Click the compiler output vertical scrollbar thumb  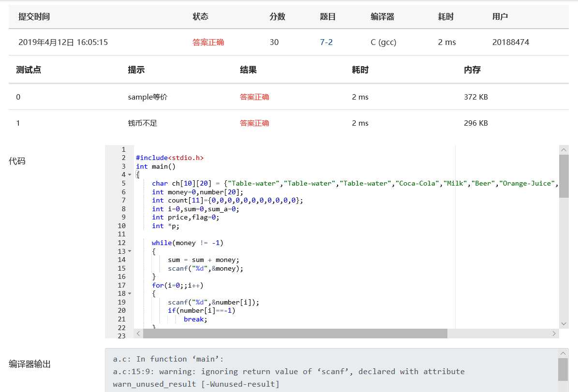(x=563, y=370)
